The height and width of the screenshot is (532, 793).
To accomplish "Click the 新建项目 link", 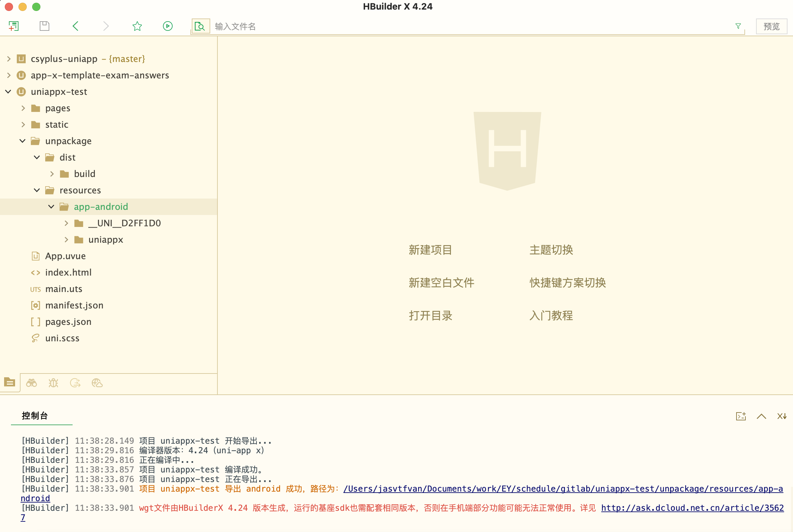I will (x=430, y=250).
